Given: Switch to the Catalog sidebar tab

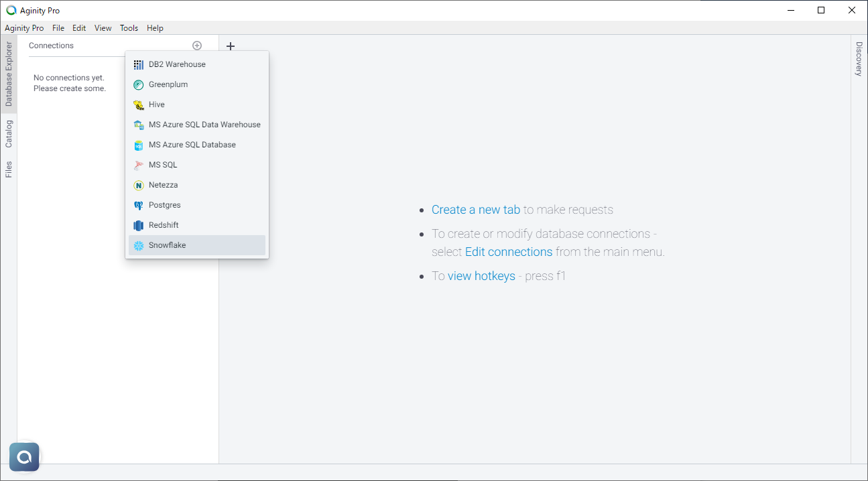Looking at the screenshot, I should click(9, 133).
